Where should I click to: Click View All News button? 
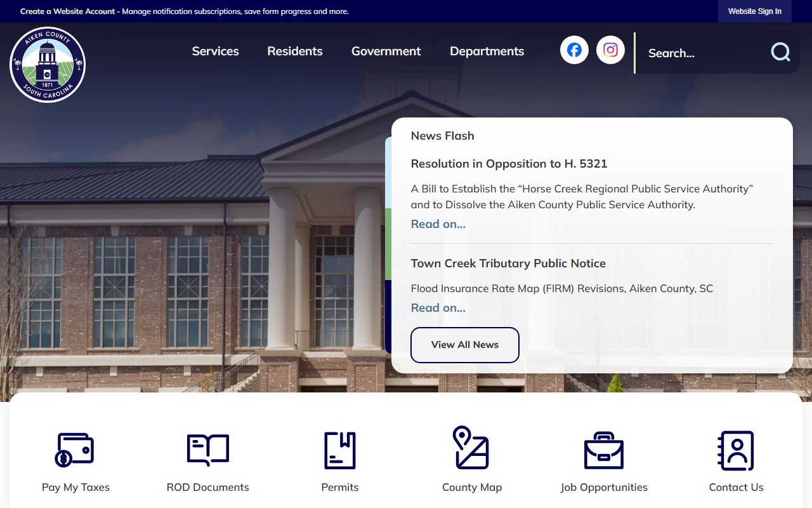[465, 345]
